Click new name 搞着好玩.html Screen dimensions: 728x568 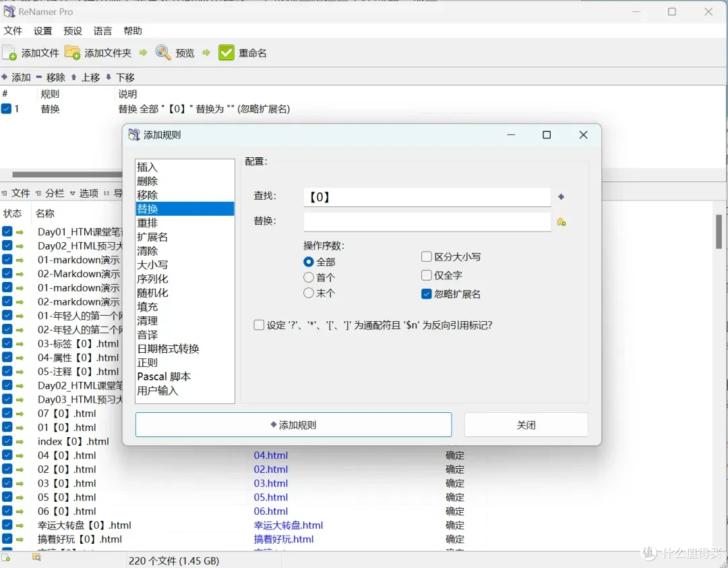(x=284, y=539)
